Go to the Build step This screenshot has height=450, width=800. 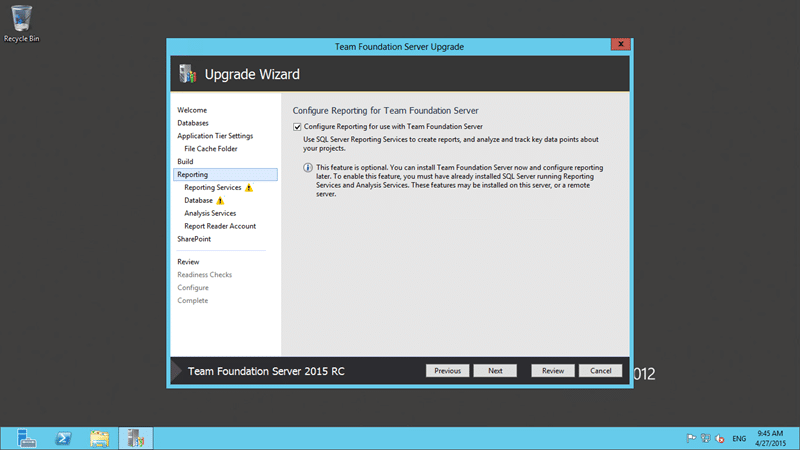pos(185,161)
